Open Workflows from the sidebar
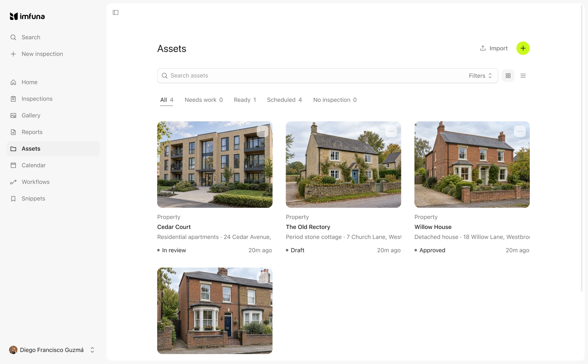 point(53,182)
